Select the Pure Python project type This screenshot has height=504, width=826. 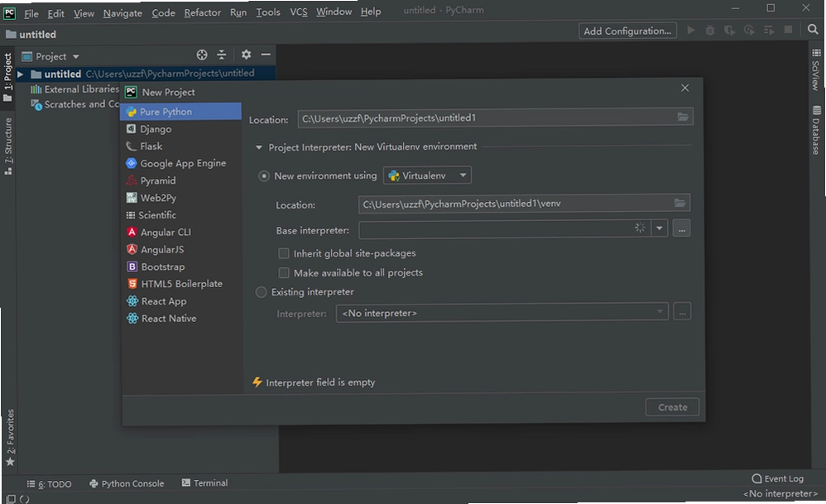[x=181, y=112]
